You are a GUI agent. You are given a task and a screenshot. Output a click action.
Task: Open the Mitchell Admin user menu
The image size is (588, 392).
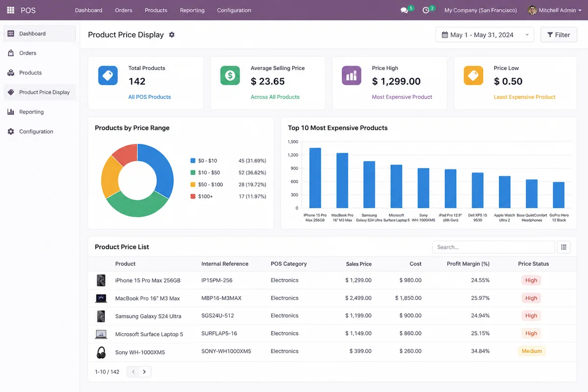tap(555, 10)
